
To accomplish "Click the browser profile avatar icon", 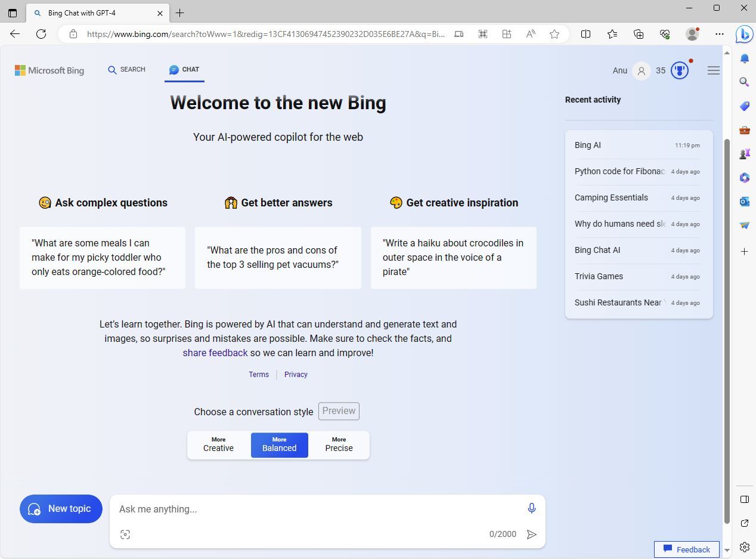I will pyautogui.click(x=692, y=34).
